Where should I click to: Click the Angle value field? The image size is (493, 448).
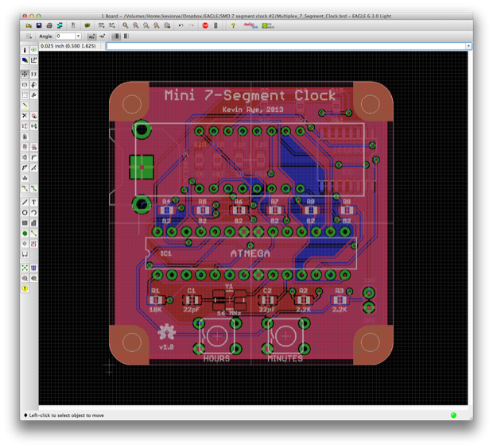pos(66,36)
